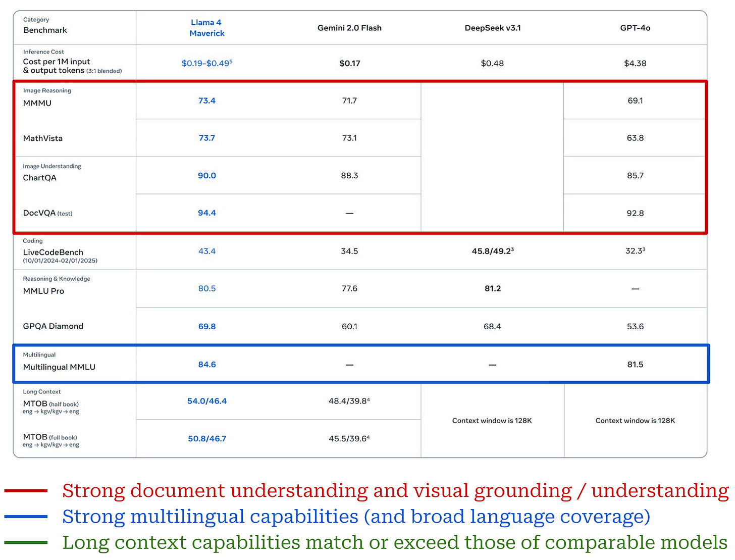Click the Reasoning & Knowledge category label
The image size is (735, 560).
coord(57,279)
